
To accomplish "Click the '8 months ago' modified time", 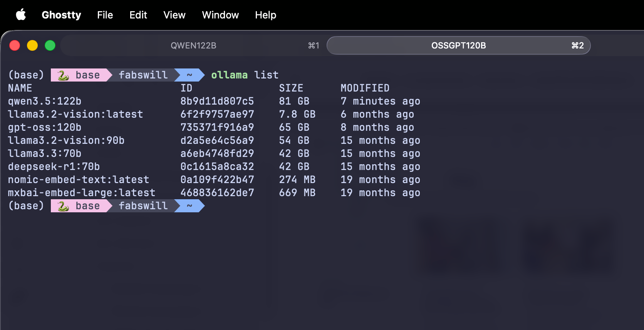I will 377,127.
